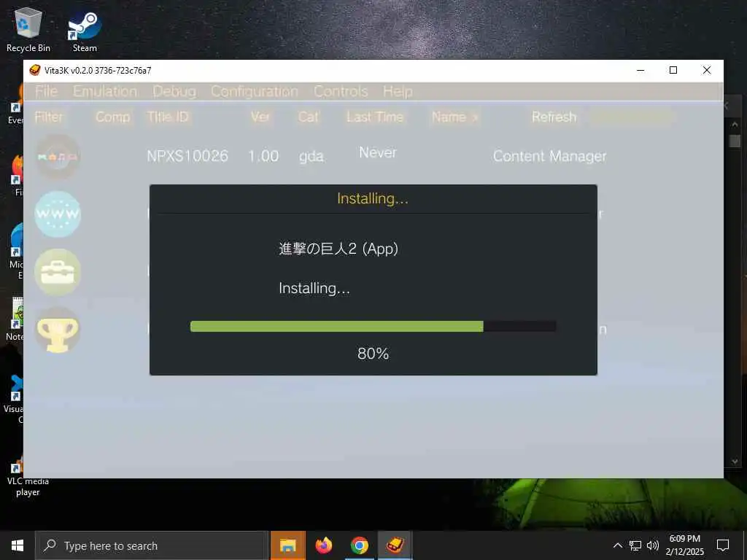Maximize the Vita3K window
Screen dimensions: 747x560
click(673, 71)
